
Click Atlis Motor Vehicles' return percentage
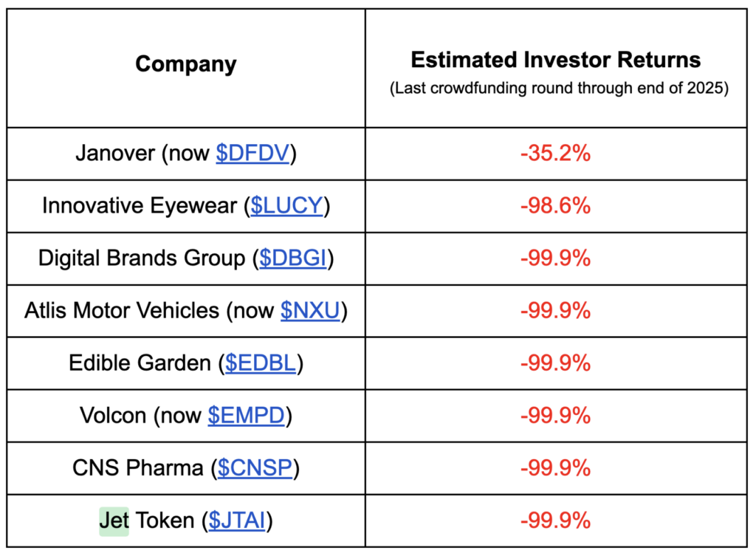point(555,310)
